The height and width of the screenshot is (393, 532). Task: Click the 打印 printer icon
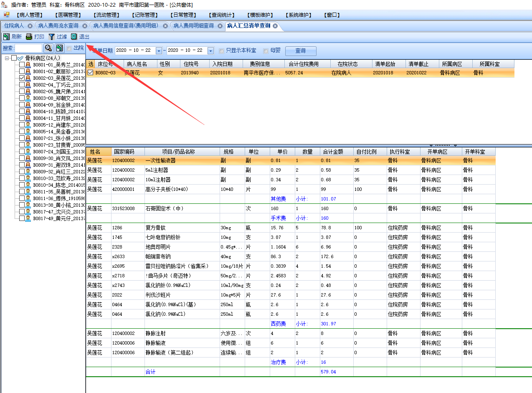pyautogui.click(x=29, y=37)
